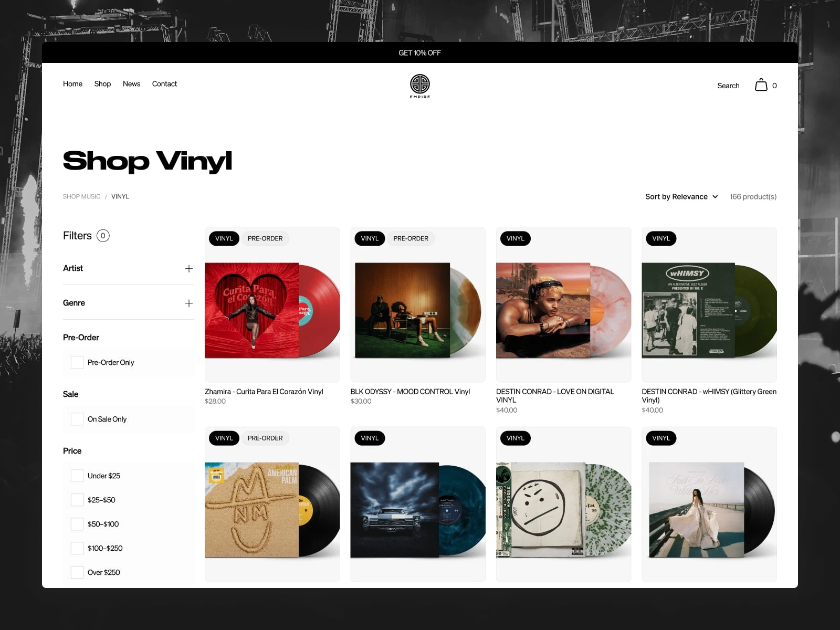This screenshot has width=840, height=630.
Task: Open DESTIN CONRAD - LOVE ON DIGITAL VINYL title
Action: pos(555,396)
